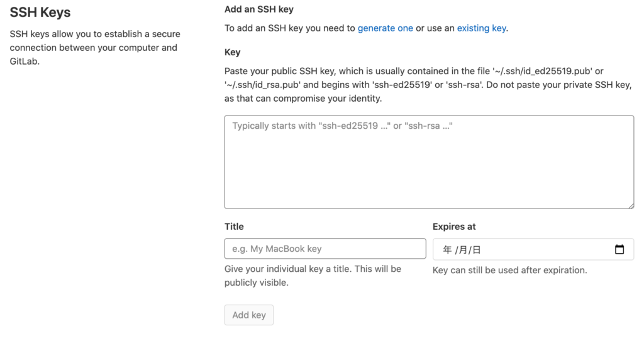Click the "Title" field label

(x=234, y=227)
